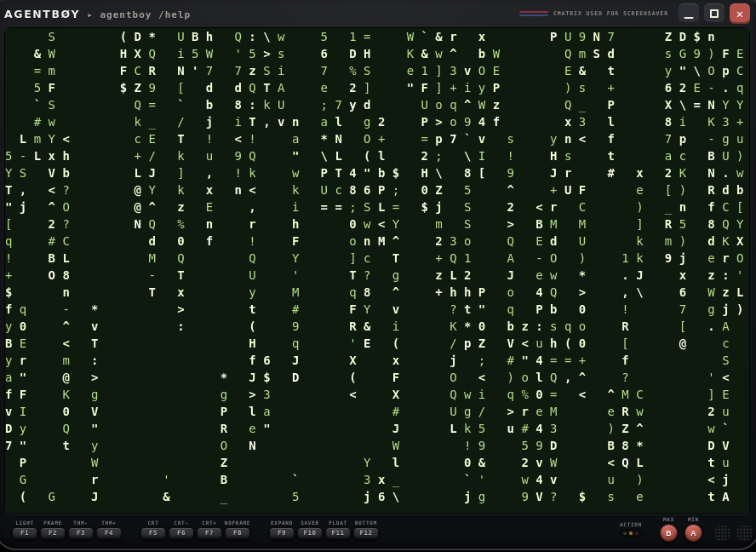756x552 pixels.
Task: Switch to previous theme via F3 THM- button
Action: (x=81, y=532)
